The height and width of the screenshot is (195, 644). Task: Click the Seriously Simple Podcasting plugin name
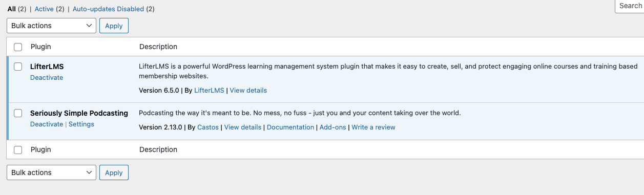click(x=79, y=113)
